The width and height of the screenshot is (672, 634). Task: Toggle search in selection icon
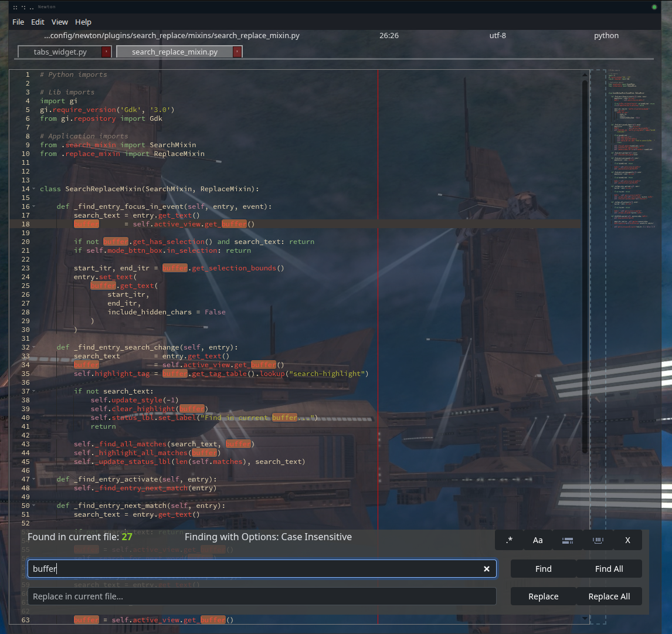click(x=567, y=540)
